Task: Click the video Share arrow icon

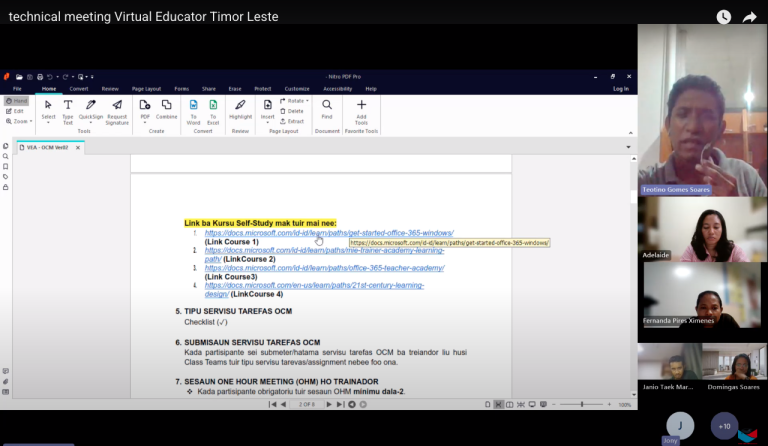Action: click(x=749, y=17)
